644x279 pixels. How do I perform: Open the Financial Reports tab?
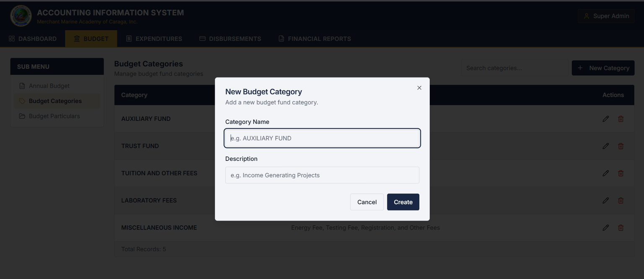click(315, 39)
